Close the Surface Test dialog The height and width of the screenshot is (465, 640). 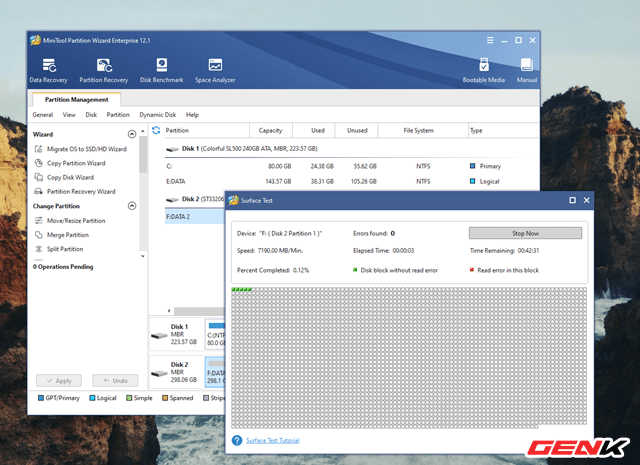pos(587,200)
